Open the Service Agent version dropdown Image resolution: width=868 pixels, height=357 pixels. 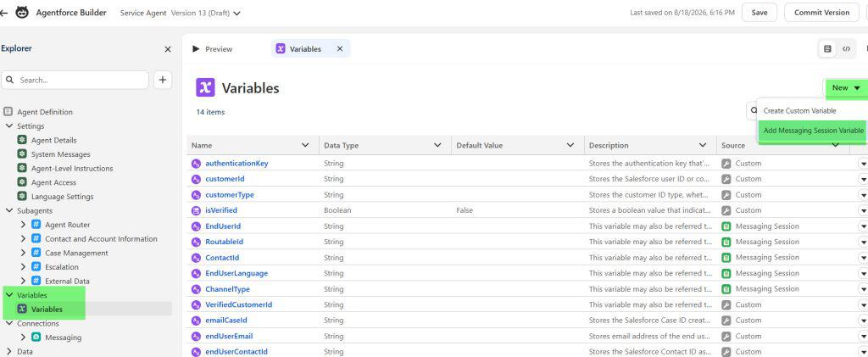pyautogui.click(x=237, y=13)
